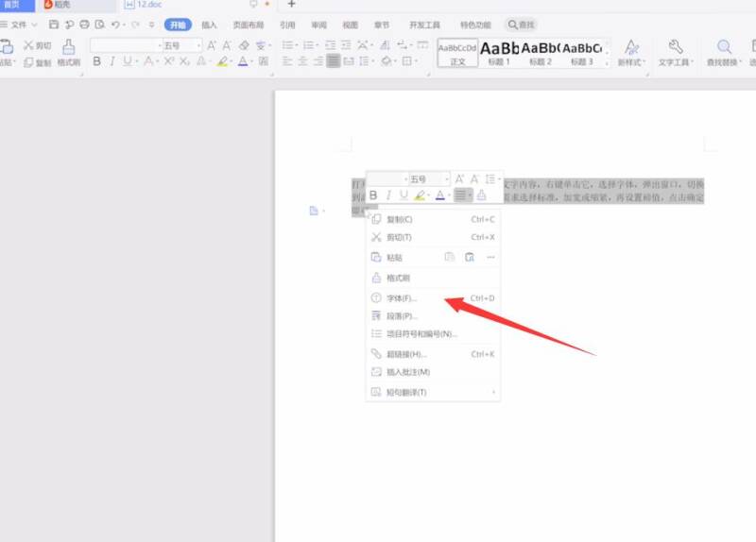Select 段落(P)... in the context menu

(x=433, y=316)
